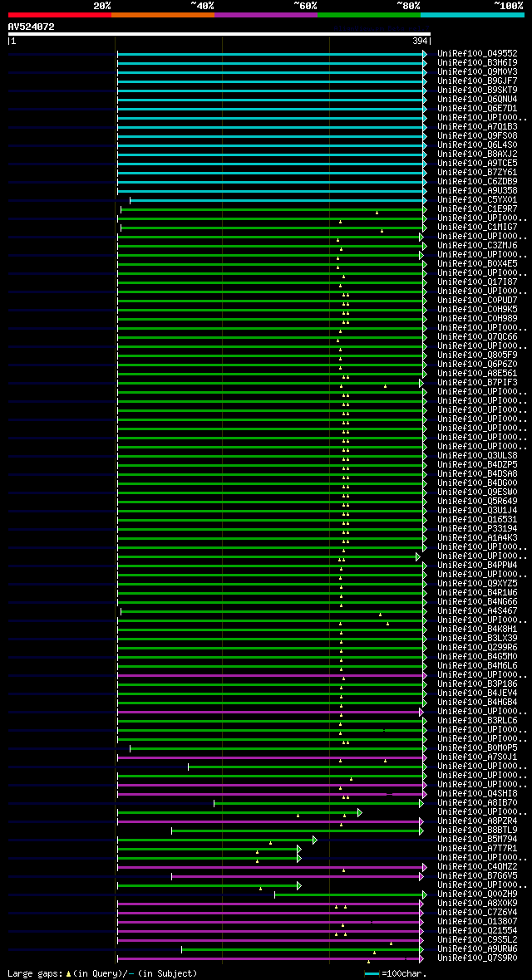Select the UniRef100_B9SKT9 label

pos(477,90)
